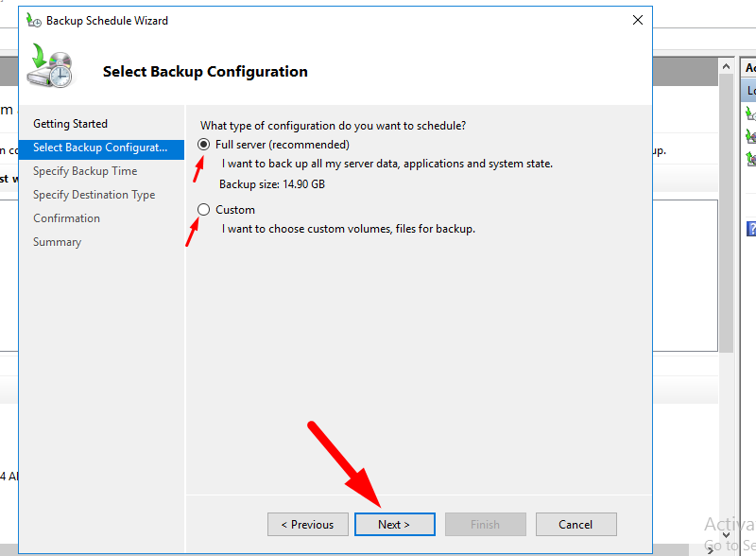Click the Confirmation step in the sidebar
Viewport: 756px width, 556px height.
point(66,218)
